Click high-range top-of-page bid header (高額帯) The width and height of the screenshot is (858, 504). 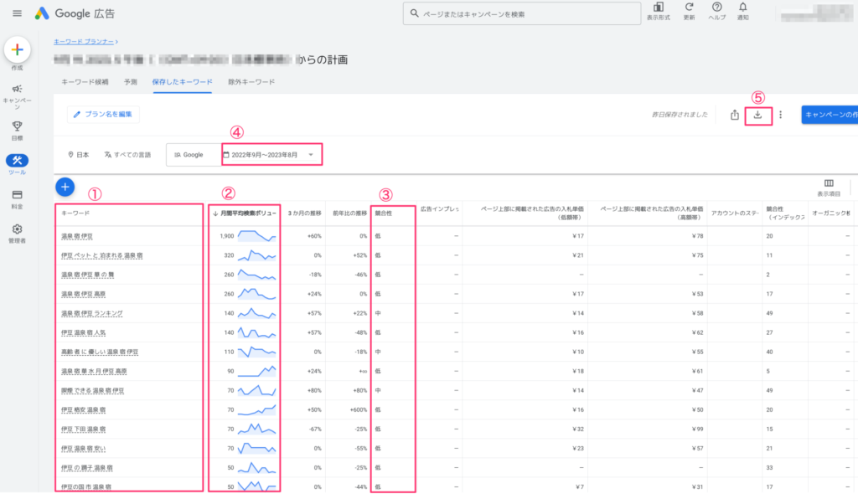pos(652,213)
